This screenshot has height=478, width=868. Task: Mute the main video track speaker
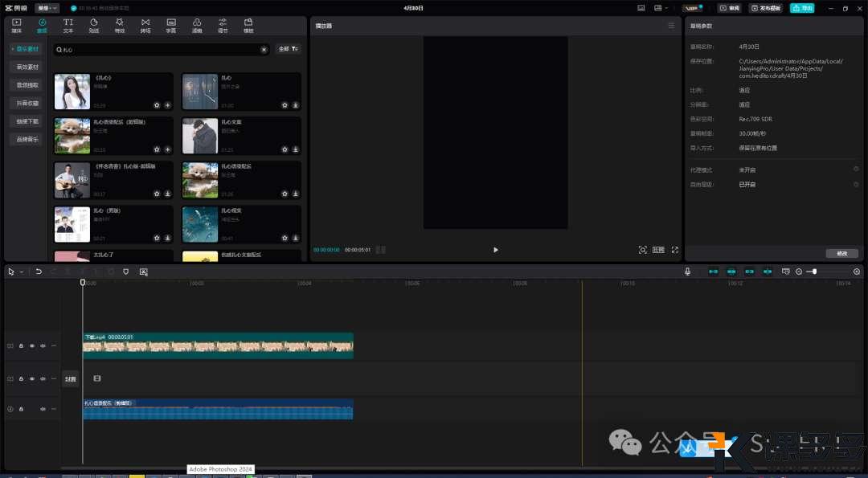click(x=42, y=345)
